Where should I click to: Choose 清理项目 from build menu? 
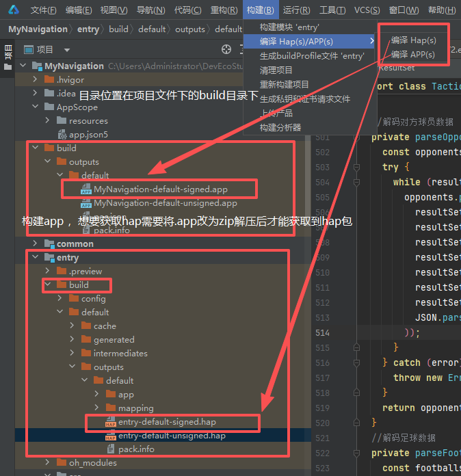tap(276, 70)
